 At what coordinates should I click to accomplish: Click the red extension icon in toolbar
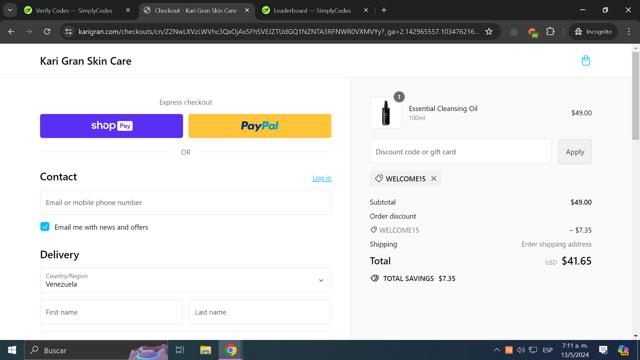pyautogui.click(x=533, y=32)
